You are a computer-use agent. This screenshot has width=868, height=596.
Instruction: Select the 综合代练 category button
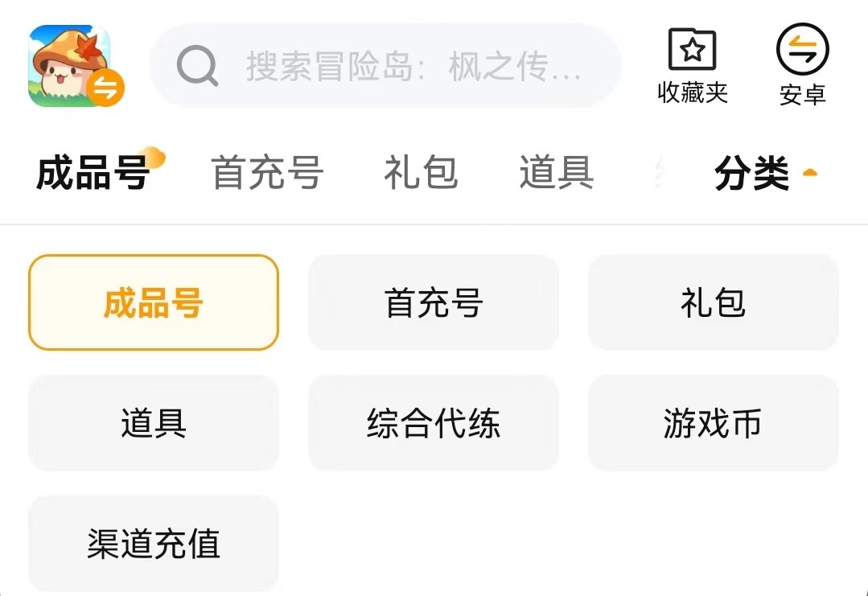434,423
